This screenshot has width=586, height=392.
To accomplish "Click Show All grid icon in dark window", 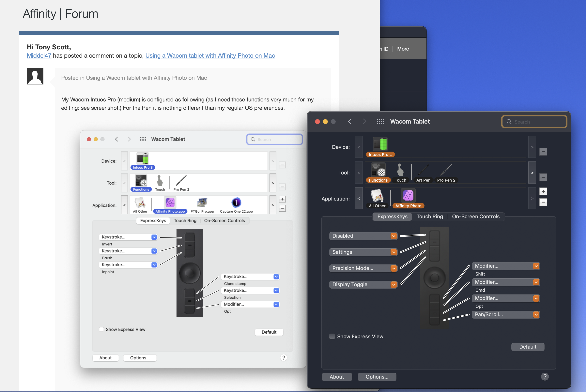I will click(x=380, y=122).
